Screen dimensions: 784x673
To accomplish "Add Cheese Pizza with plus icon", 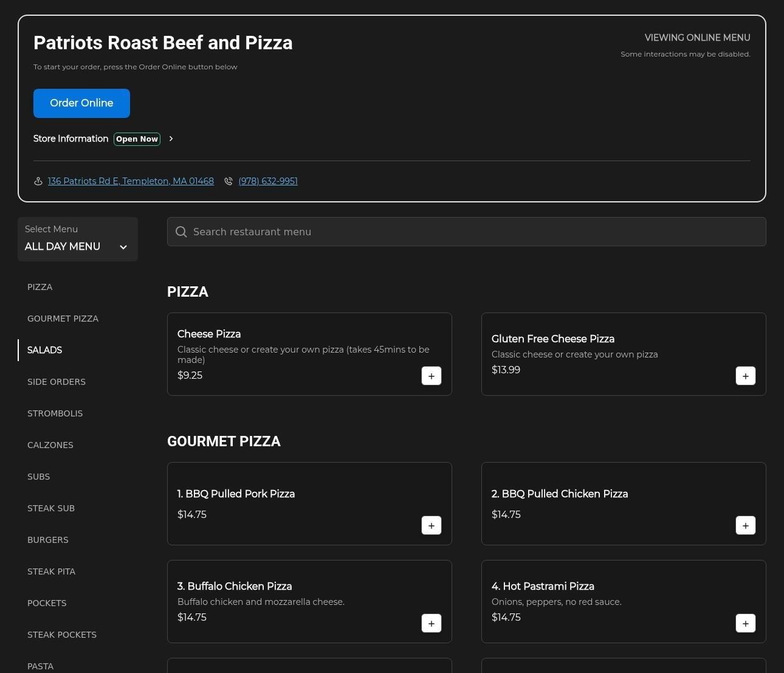I will pyautogui.click(x=431, y=376).
